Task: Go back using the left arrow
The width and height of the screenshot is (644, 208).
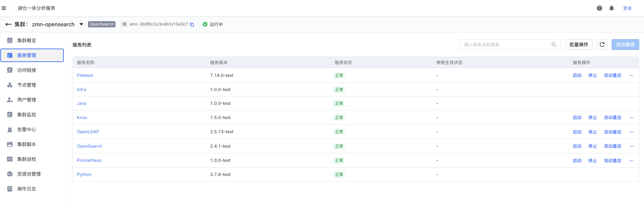Action: (x=8, y=24)
